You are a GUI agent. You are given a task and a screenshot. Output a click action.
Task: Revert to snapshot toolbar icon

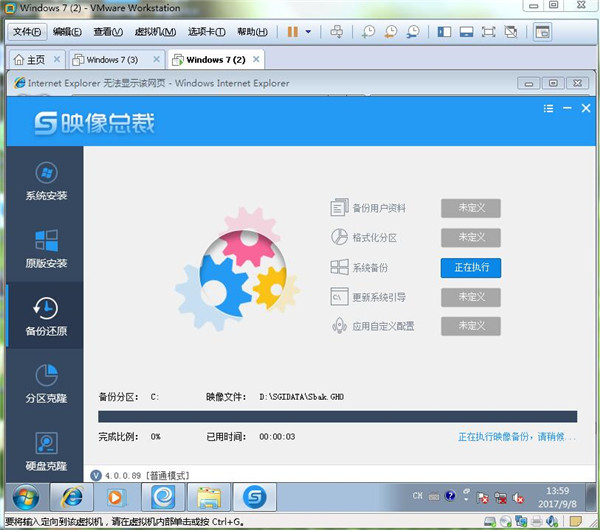coord(391,31)
